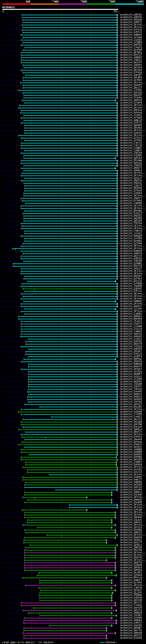Select the UniRef100_B0CSZ1 label
This screenshot has height=644, width=146.
[131, 281]
